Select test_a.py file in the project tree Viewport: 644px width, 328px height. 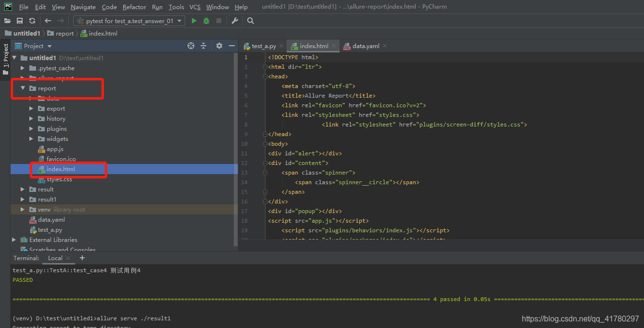tap(50, 230)
